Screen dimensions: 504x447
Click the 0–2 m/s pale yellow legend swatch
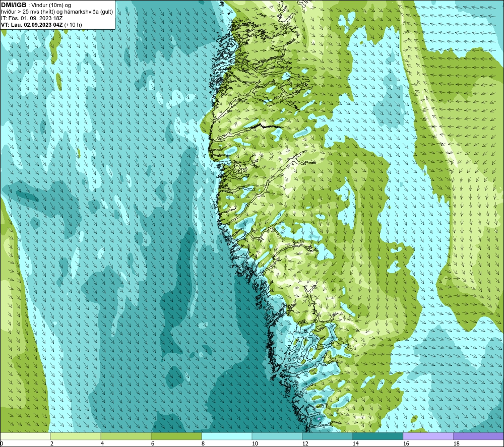click(25, 436)
